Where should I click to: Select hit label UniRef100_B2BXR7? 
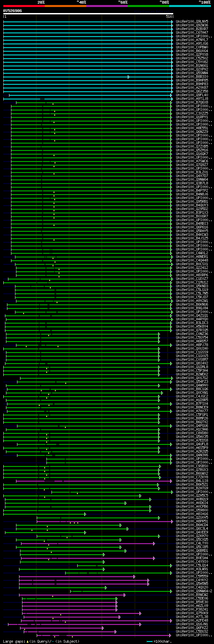(192, 29)
